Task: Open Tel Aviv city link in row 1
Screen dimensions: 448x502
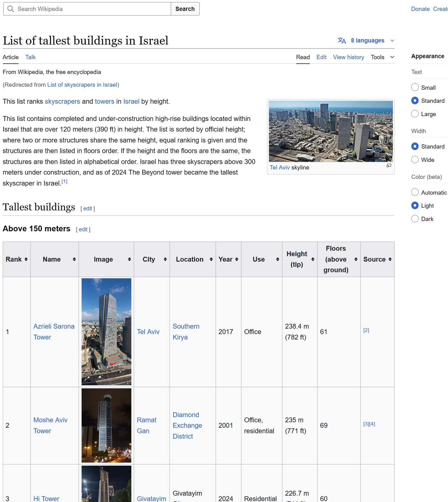Action: (148, 332)
